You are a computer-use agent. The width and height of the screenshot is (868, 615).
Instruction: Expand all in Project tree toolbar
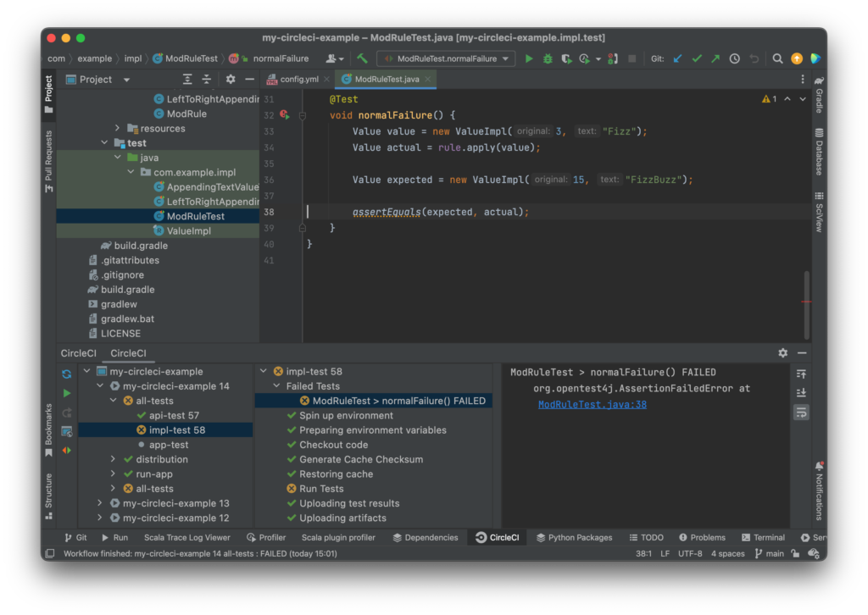pyautogui.click(x=187, y=79)
